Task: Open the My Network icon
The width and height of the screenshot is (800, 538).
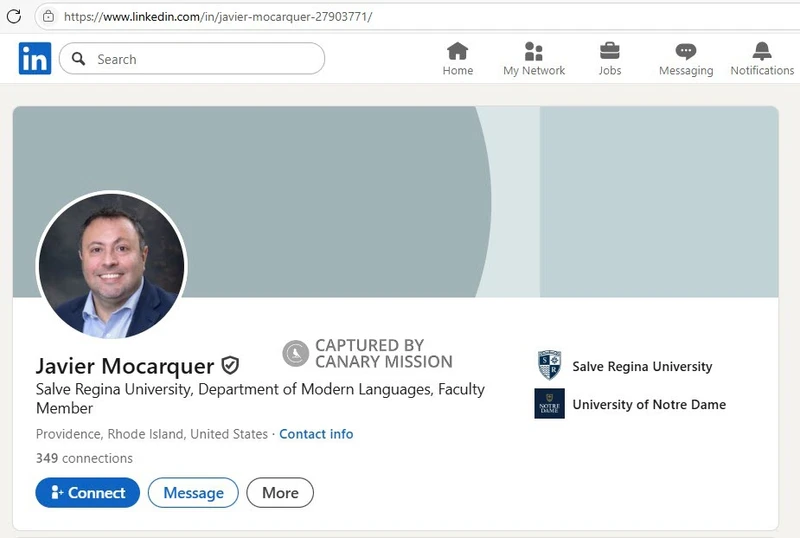Action: (x=533, y=52)
